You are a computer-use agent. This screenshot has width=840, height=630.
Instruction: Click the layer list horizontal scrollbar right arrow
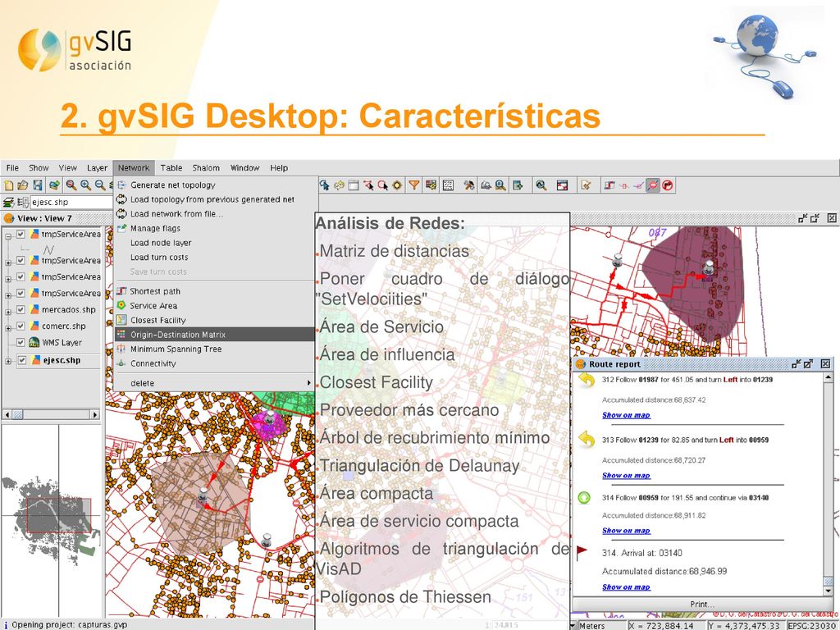[x=95, y=414]
